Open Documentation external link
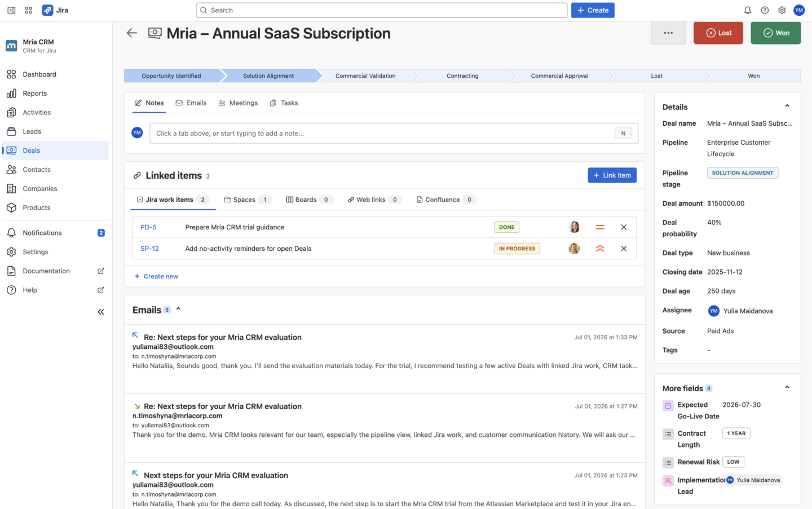812x509 pixels. (x=54, y=271)
